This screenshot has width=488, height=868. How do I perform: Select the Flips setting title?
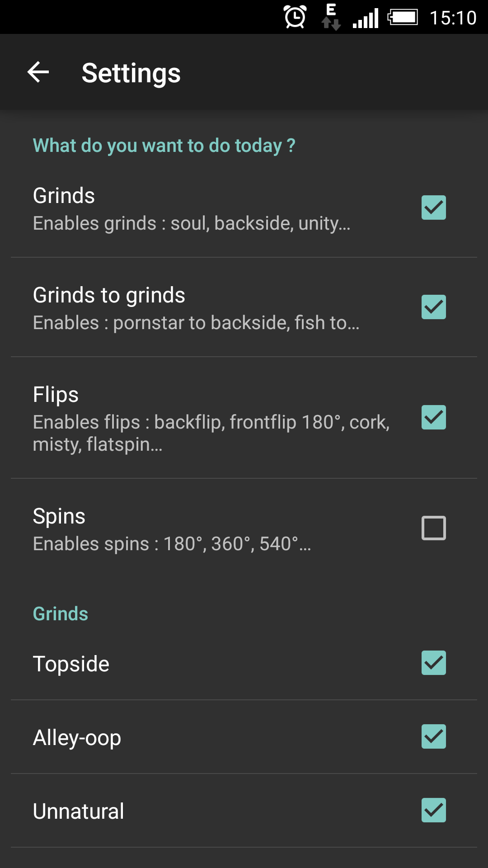point(56,395)
